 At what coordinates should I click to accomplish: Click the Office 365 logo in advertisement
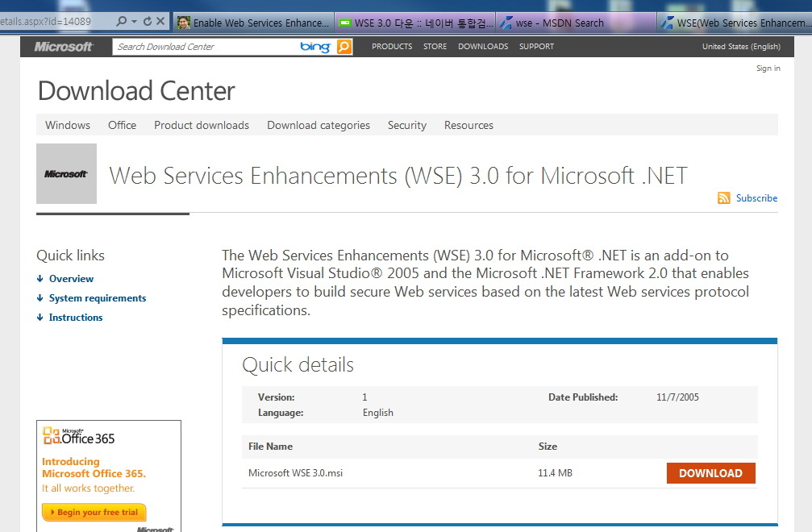pyautogui.click(x=79, y=438)
